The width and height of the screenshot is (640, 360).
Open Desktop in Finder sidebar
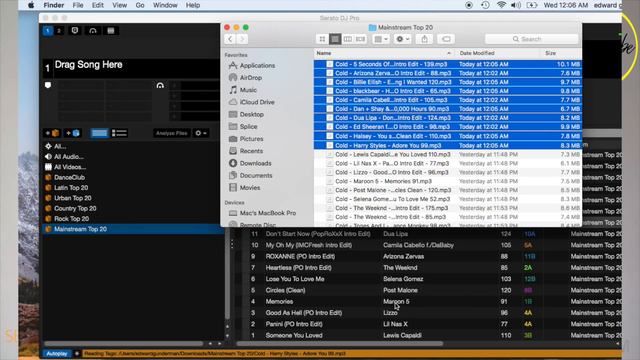pyautogui.click(x=251, y=114)
